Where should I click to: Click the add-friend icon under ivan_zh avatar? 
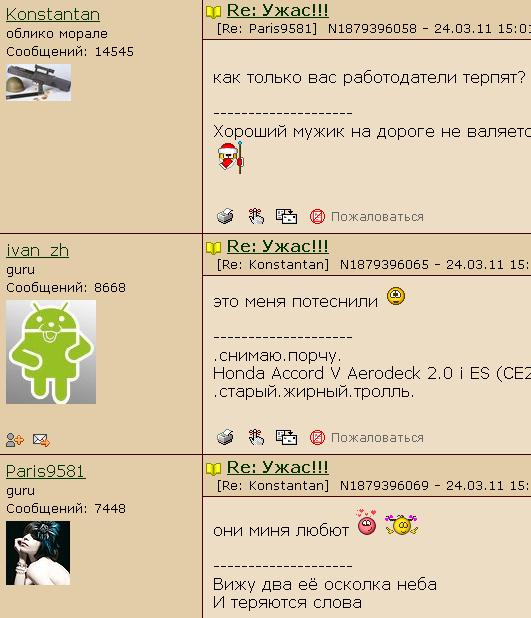tap(15, 439)
